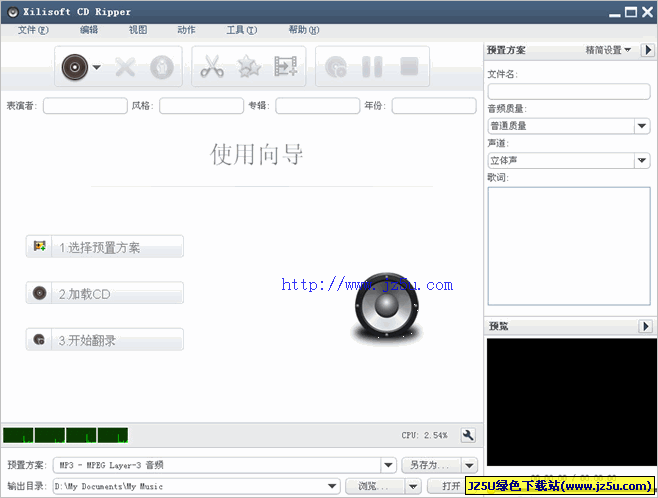
Task: Click the stars effects toolbar icon
Action: (x=249, y=67)
